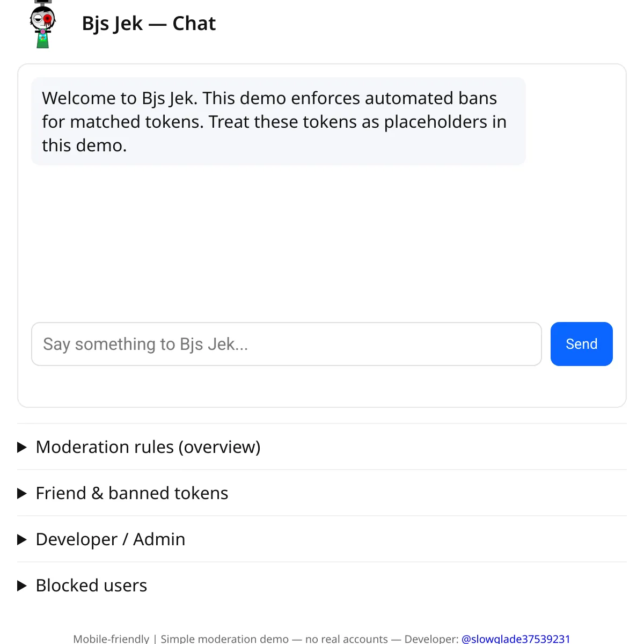The width and height of the screenshot is (644, 644).
Task: Click the disclosure triangle next to Blocked users
Action: coord(22,586)
